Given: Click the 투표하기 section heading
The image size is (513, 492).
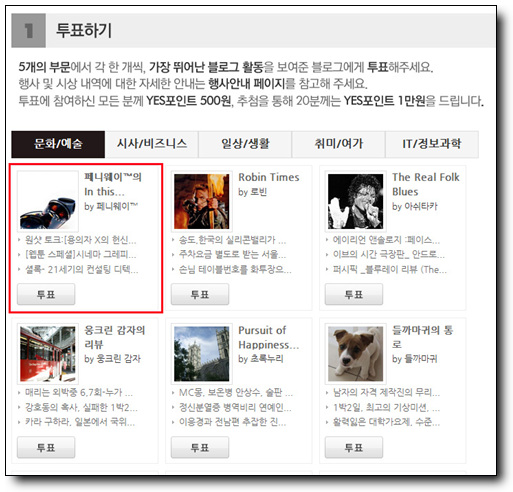Looking at the screenshot, I should click(84, 30).
